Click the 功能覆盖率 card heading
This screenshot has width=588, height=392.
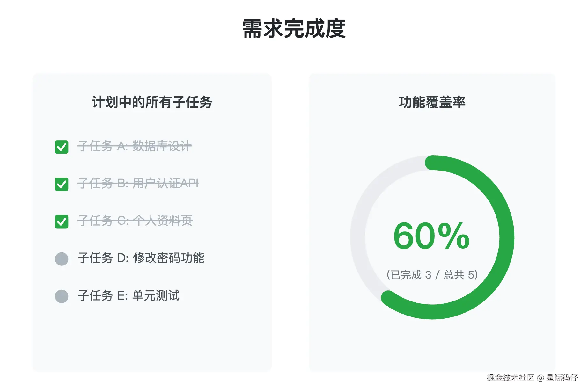pyautogui.click(x=432, y=102)
